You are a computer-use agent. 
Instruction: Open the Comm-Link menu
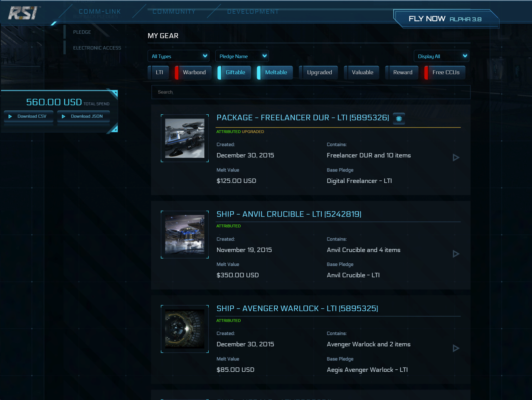click(100, 12)
